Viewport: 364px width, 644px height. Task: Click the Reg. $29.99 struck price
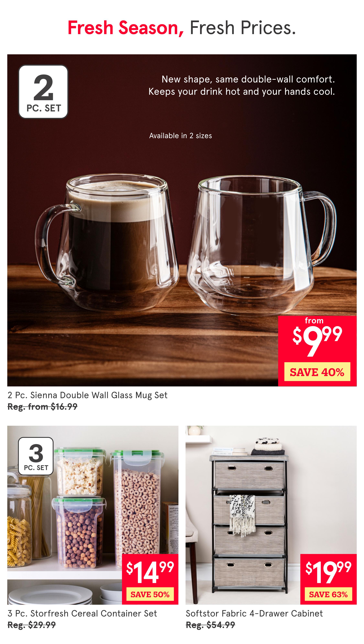point(32,625)
